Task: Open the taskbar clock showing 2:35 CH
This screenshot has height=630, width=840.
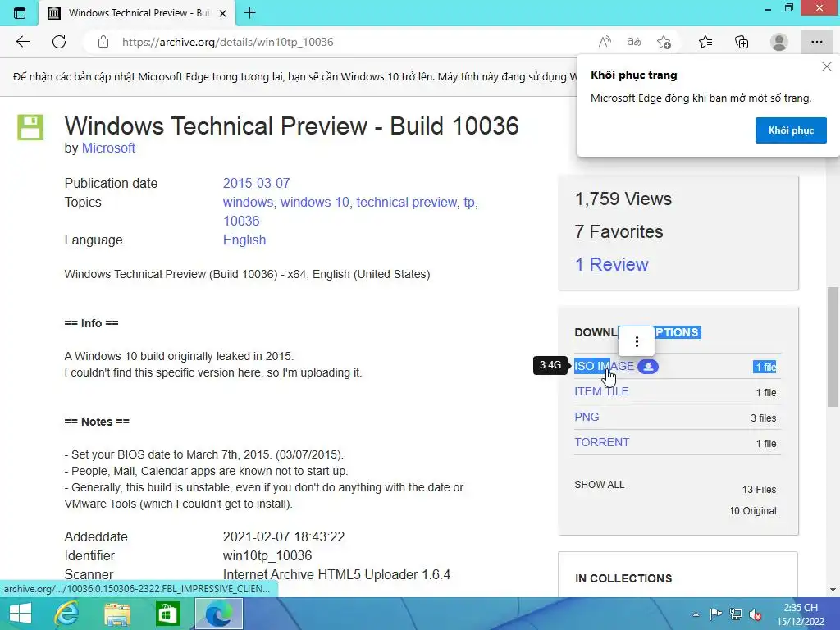Action: 801,614
